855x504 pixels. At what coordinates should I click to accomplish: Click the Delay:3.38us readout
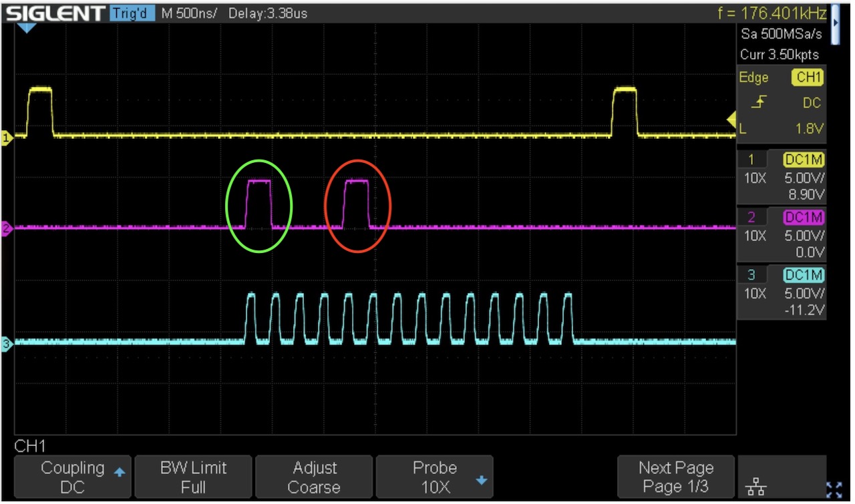(x=269, y=13)
